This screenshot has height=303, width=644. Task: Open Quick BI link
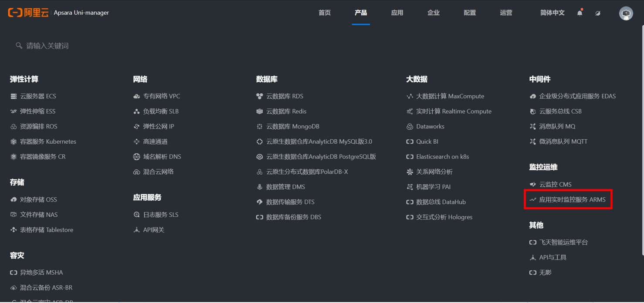(427, 141)
